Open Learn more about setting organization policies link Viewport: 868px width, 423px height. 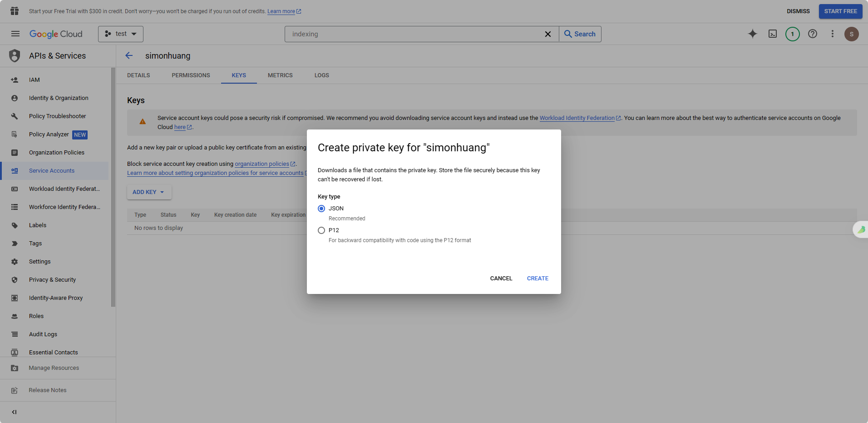(217, 173)
